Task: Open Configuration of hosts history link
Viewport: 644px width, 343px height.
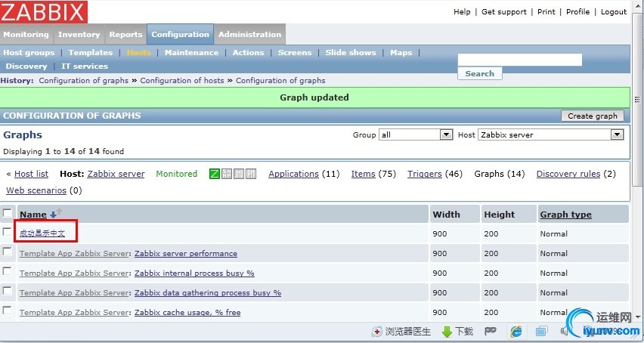Action: pos(182,80)
